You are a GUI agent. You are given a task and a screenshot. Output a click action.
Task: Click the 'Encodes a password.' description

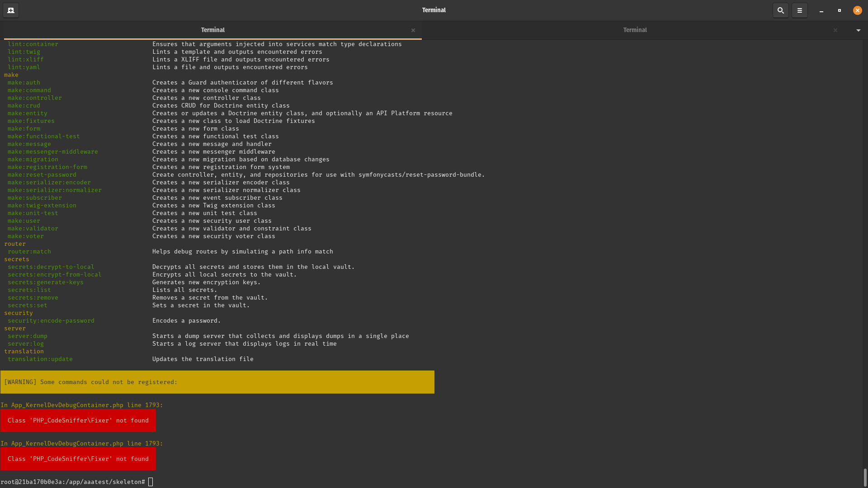click(x=187, y=320)
